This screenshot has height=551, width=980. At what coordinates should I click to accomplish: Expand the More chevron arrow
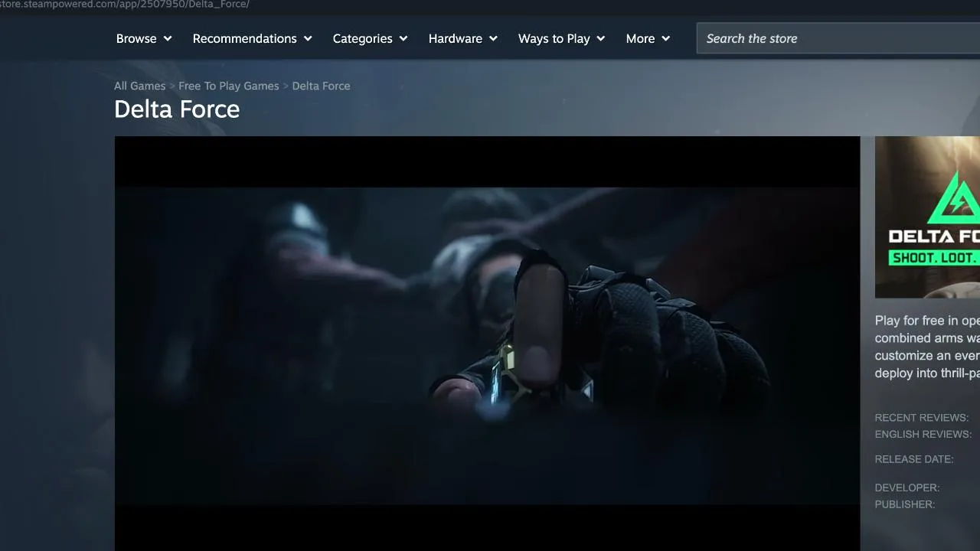[666, 39]
